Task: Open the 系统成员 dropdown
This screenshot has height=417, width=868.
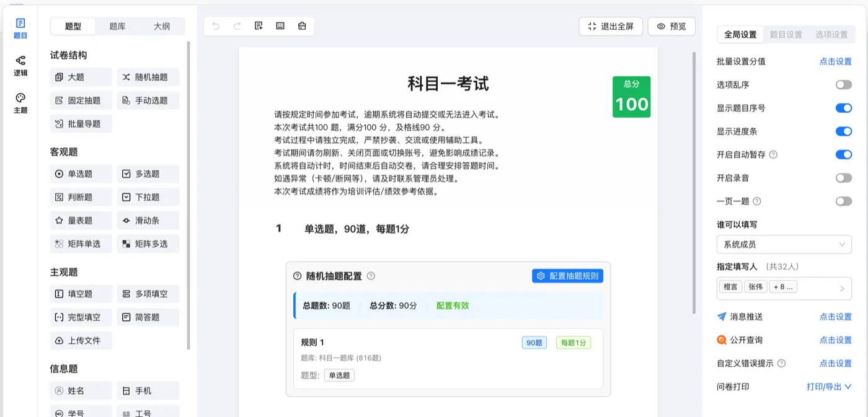Action: click(x=784, y=245)
